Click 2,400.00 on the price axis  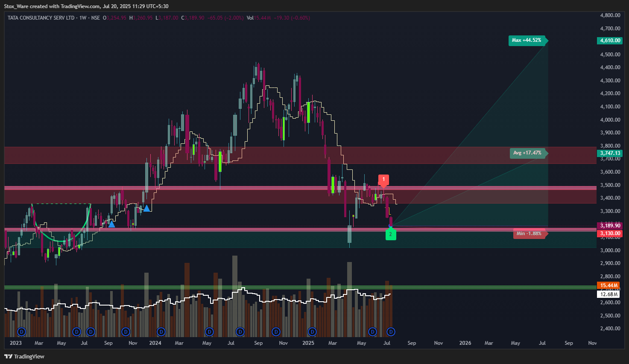pyautogui.click(x=610, y=329)
